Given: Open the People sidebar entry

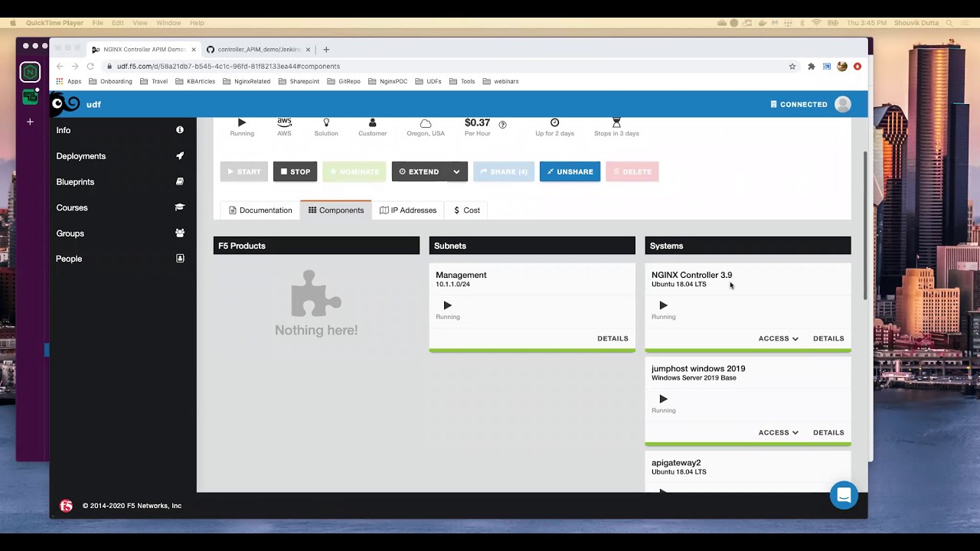Looking at the screenshot, I should click(69, 259).
